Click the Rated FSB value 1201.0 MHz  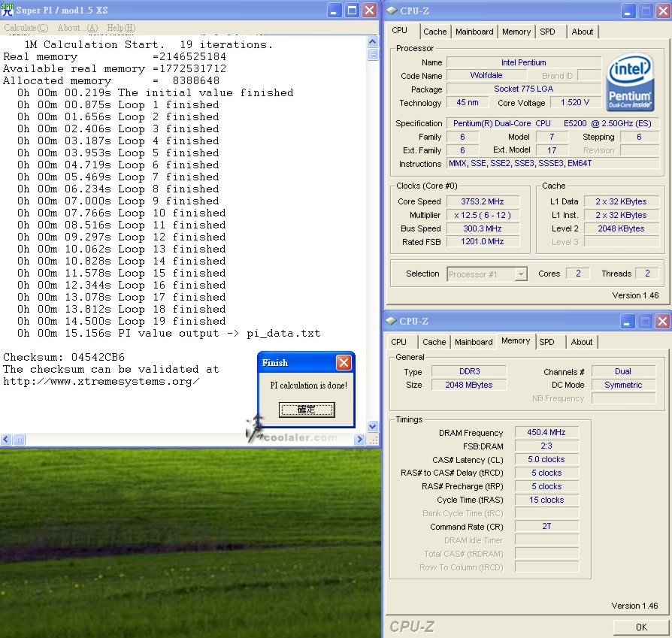[483, 242]
